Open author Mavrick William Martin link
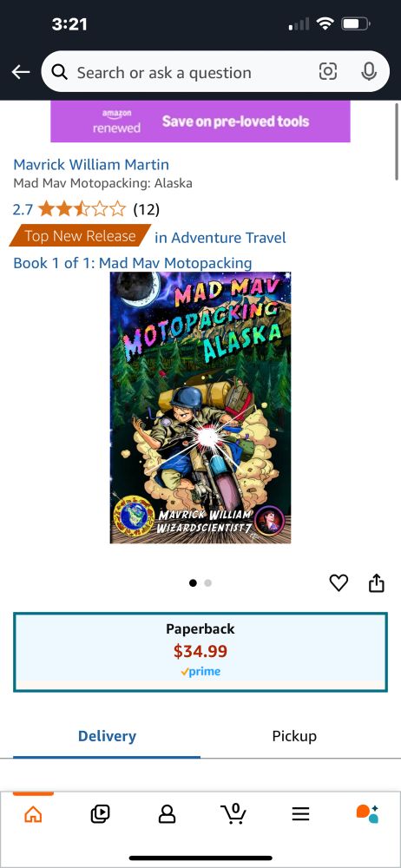401x868 pixels. (x=91, y=164)
